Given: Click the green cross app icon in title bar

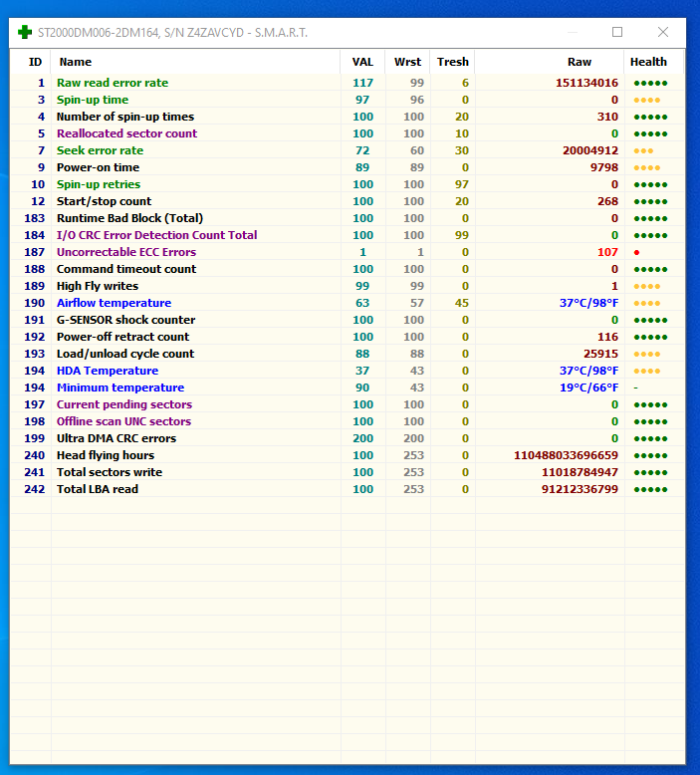Looking at the screenshot, I should coord(24,33).
